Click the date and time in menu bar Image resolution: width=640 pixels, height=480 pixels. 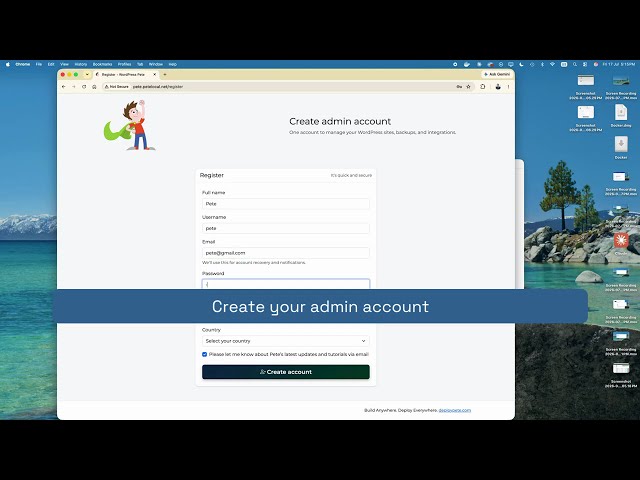click(x=619, y=64)
